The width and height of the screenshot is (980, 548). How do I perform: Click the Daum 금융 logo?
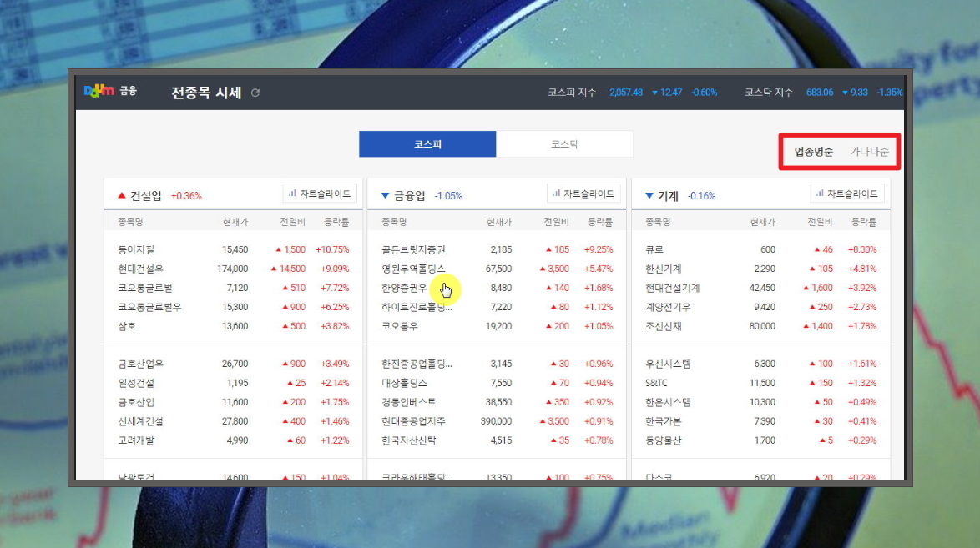tap(110, 91)
